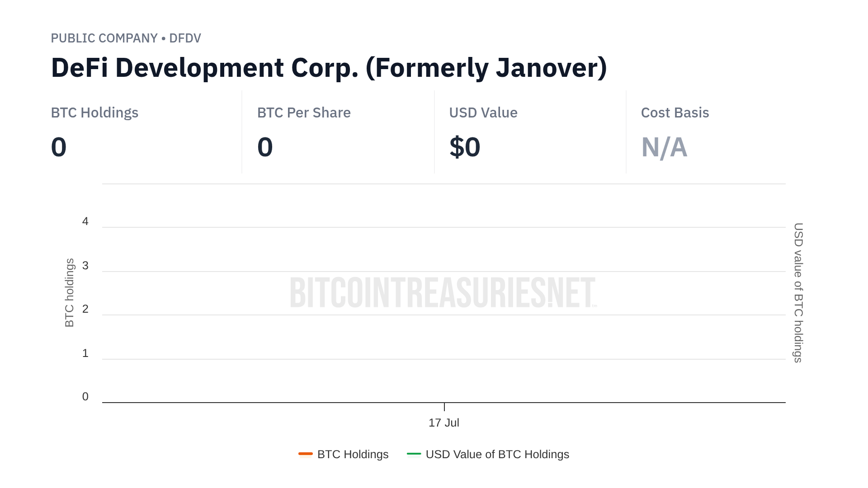
Task: Click the USD value of BTC holdings axis title
Action: tap(798, 293)
